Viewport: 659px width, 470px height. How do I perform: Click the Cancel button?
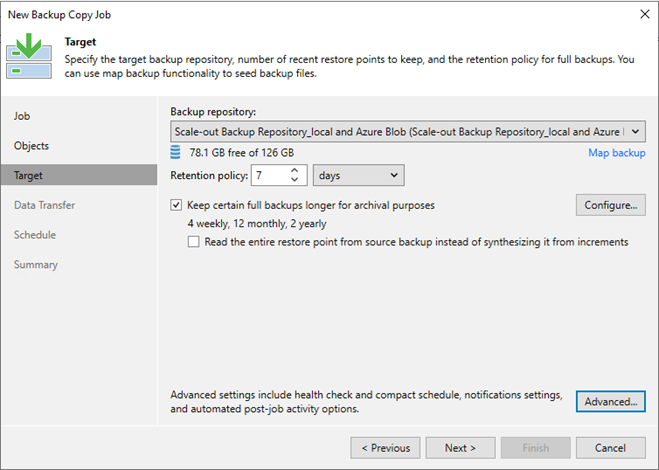[x=611, y=448]
